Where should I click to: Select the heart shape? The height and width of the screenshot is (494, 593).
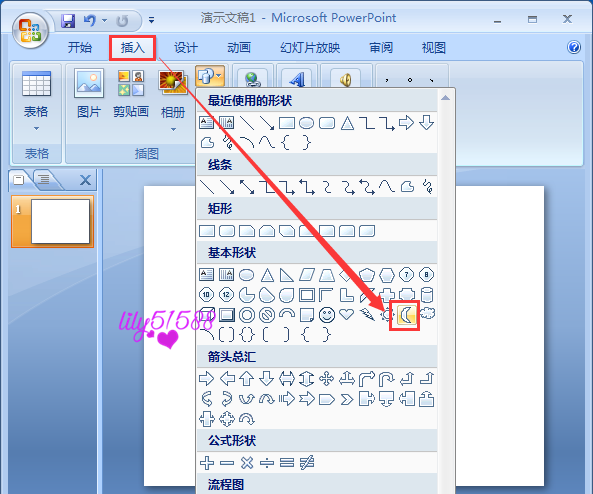tap(346, 314)
